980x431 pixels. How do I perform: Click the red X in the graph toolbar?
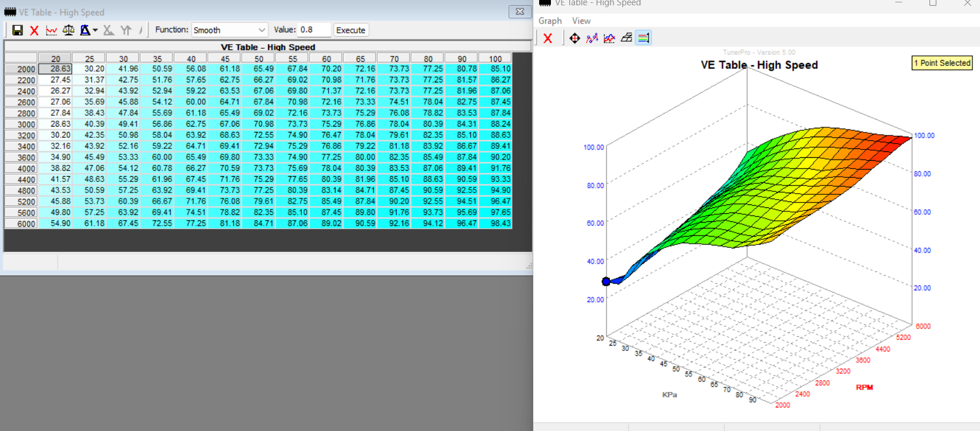548,38
